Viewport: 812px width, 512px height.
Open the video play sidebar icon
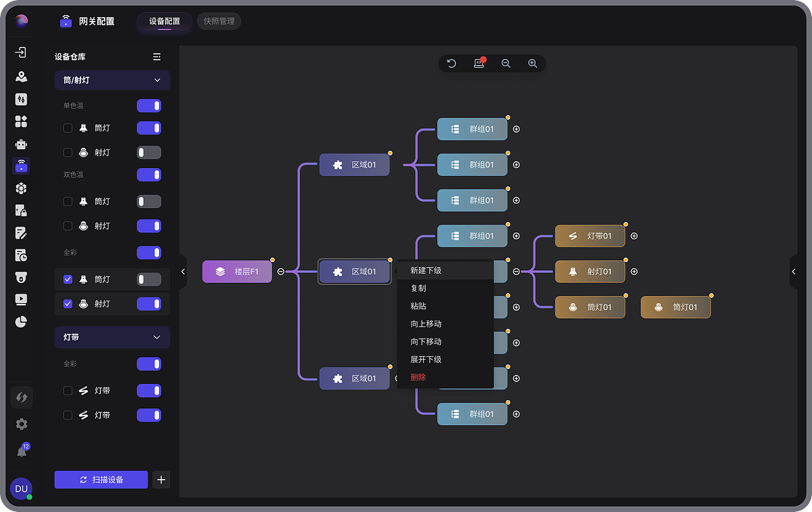22,299
